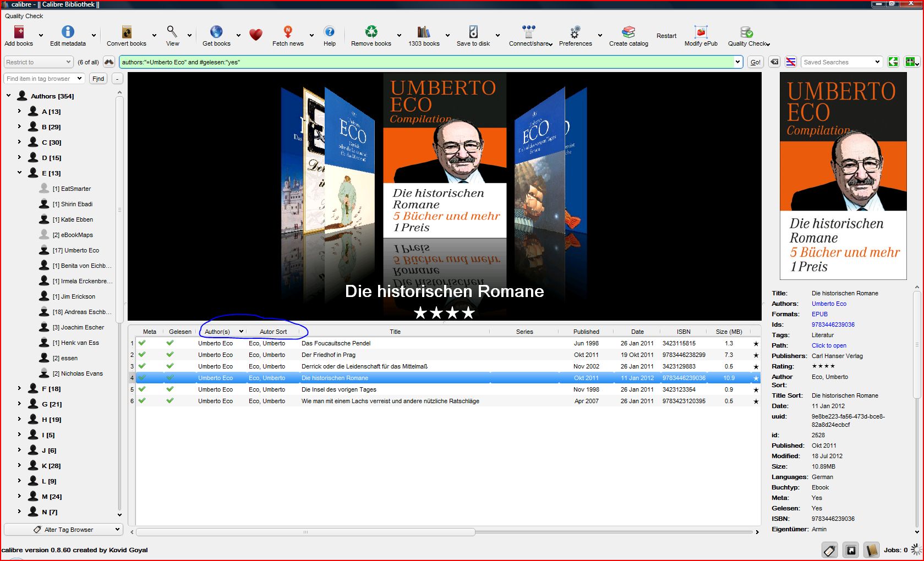The width and height of the screenshot is (924, 561).
Task: Click the green copy saved search icon
Action: [893, 62]
